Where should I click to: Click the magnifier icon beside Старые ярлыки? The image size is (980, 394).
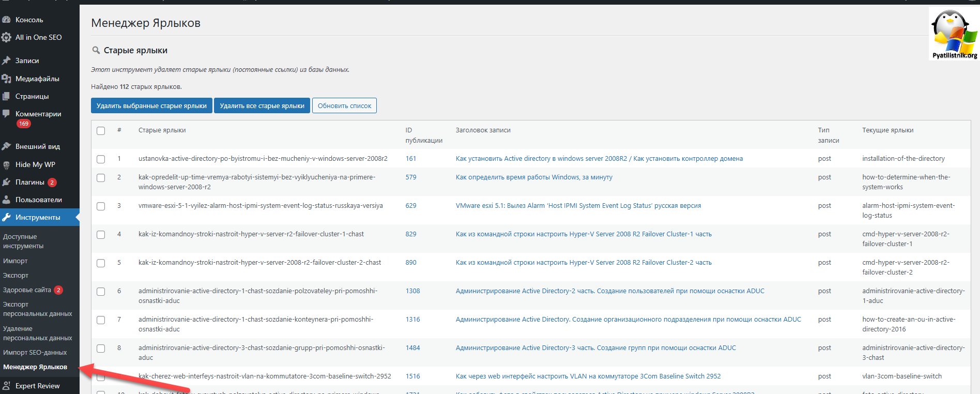point(96,50)
